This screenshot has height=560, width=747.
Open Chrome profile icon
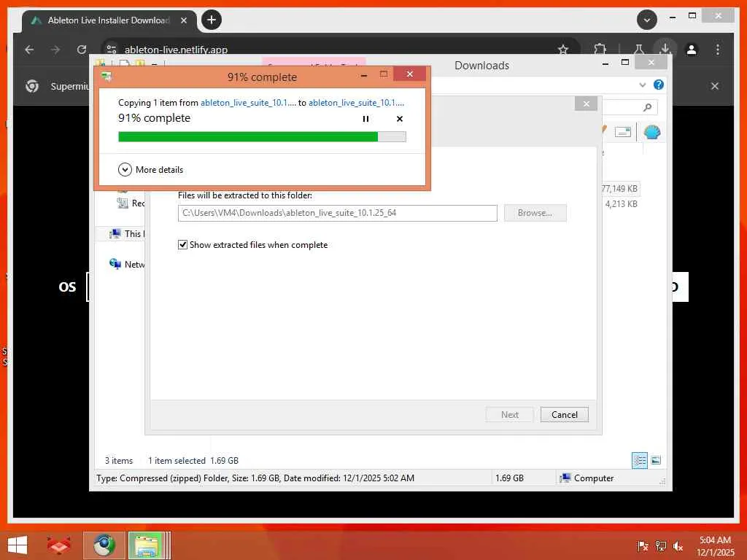coord(692,50)
